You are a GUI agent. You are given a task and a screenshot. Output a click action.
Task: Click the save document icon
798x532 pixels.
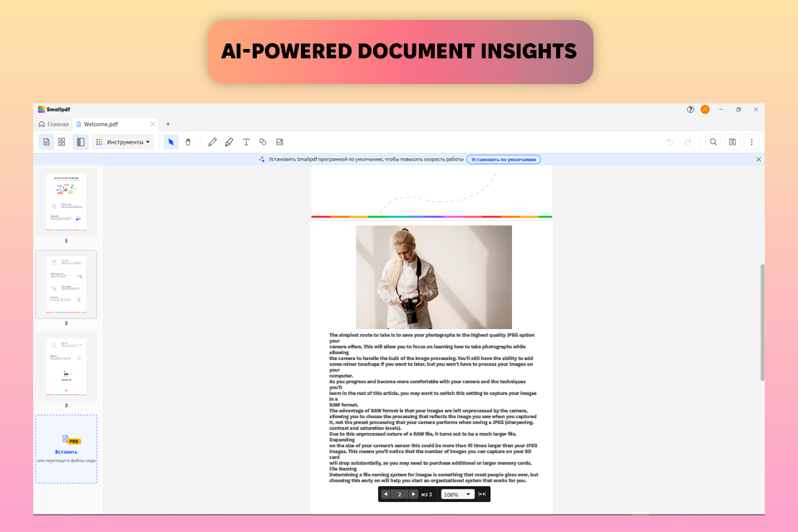pyautogui.click(x=732, y=142)
